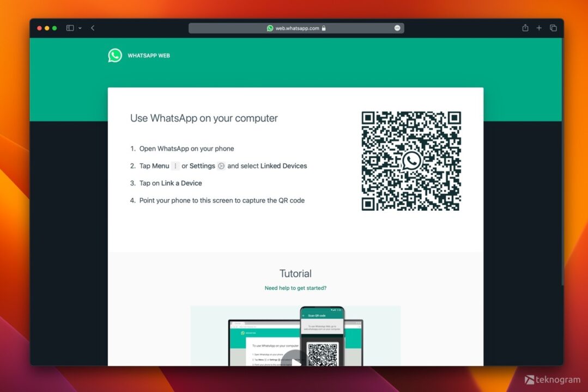This screenshot has width=588, height=392.
Task: Click 'Use WhatsApp on your computer' heading
Action: (x=204, y=118)
